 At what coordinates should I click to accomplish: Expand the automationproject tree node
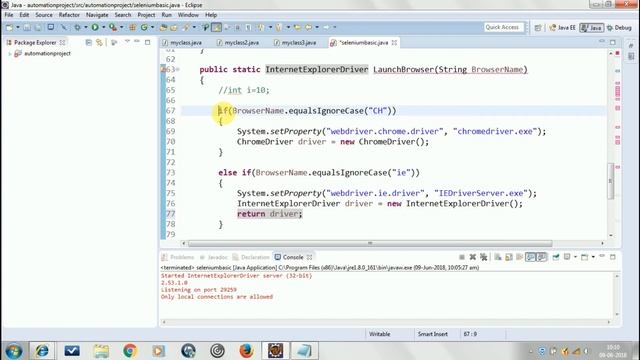(x=10, y=53)
